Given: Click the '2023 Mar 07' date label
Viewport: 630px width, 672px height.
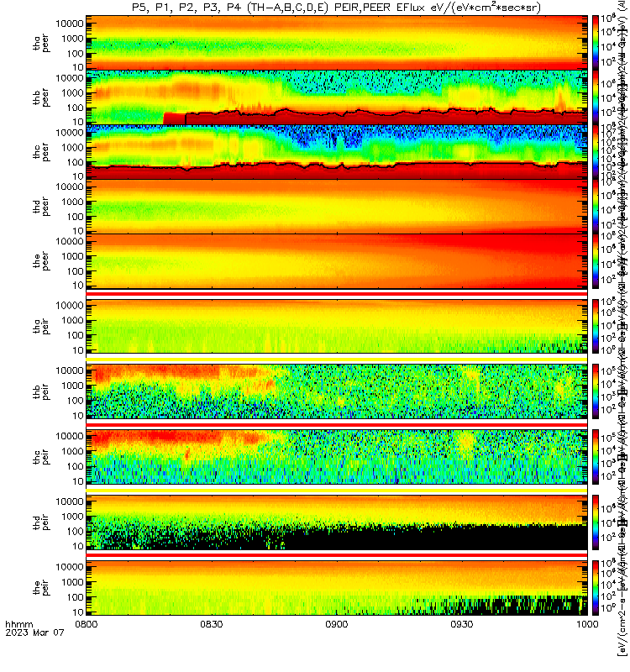Looking at the screenshot, I should click(34, 633).
